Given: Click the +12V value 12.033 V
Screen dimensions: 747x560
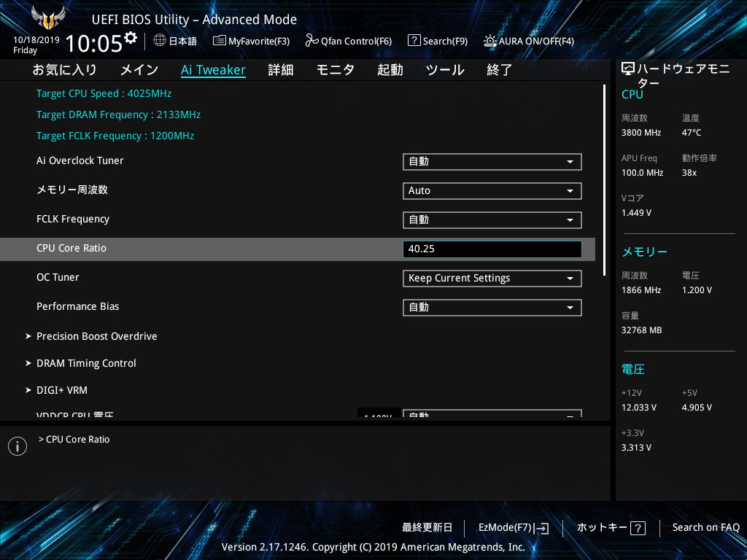Looking at the screenshot, I should pyautogui.click(x=639, y=408).
